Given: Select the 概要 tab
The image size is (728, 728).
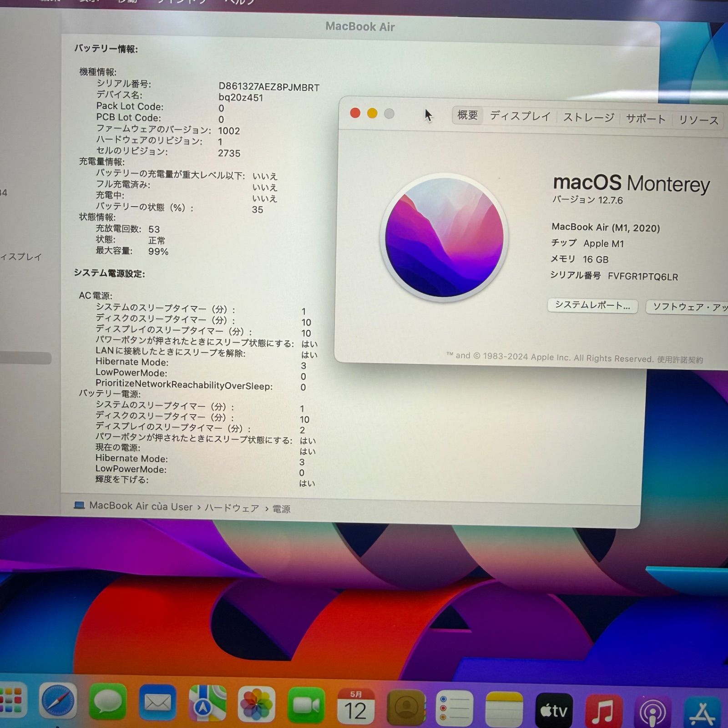Looking at the screenshot, I should (467, 115).
